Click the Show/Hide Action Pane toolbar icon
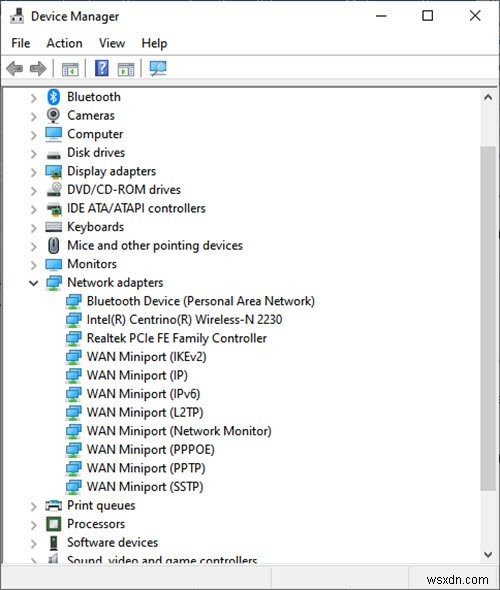 point(126,69)
